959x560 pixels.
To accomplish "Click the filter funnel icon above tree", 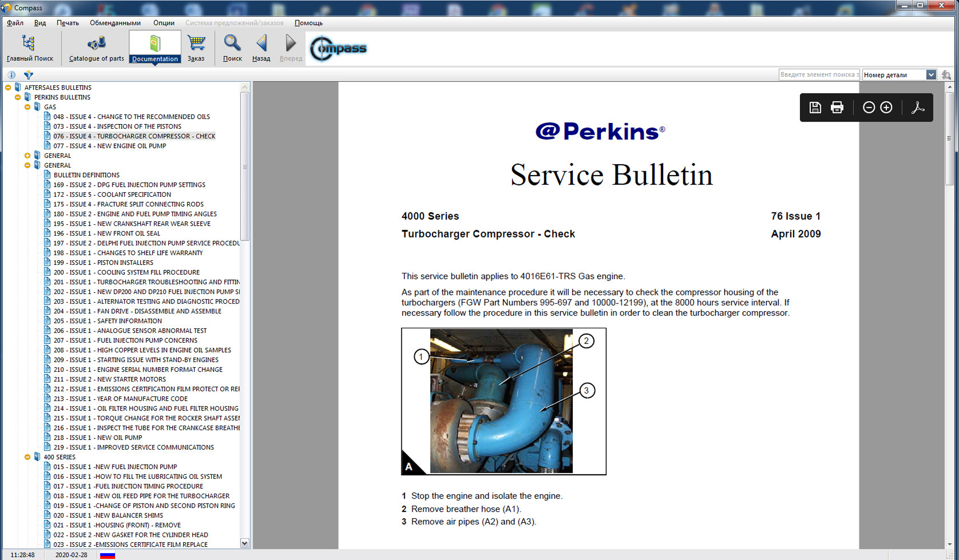I will 28,75.
